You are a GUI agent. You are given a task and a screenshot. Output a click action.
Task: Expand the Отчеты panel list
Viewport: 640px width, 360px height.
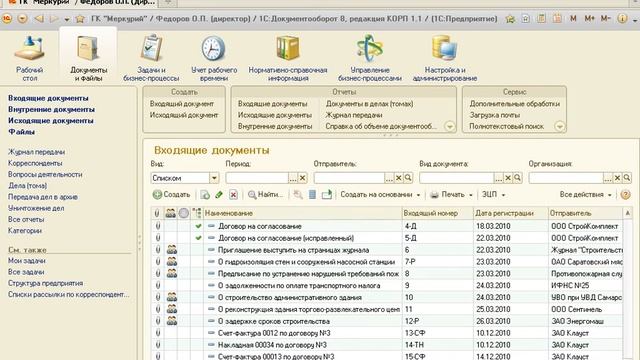pyautogui.click(x=449, y=127)
